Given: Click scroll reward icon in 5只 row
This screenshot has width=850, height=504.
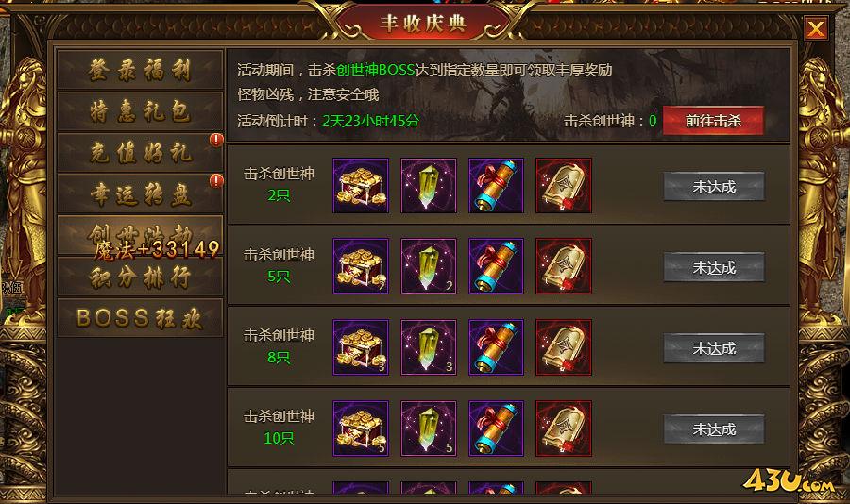Looking at the screenshot, I should (x=496, y=266).
